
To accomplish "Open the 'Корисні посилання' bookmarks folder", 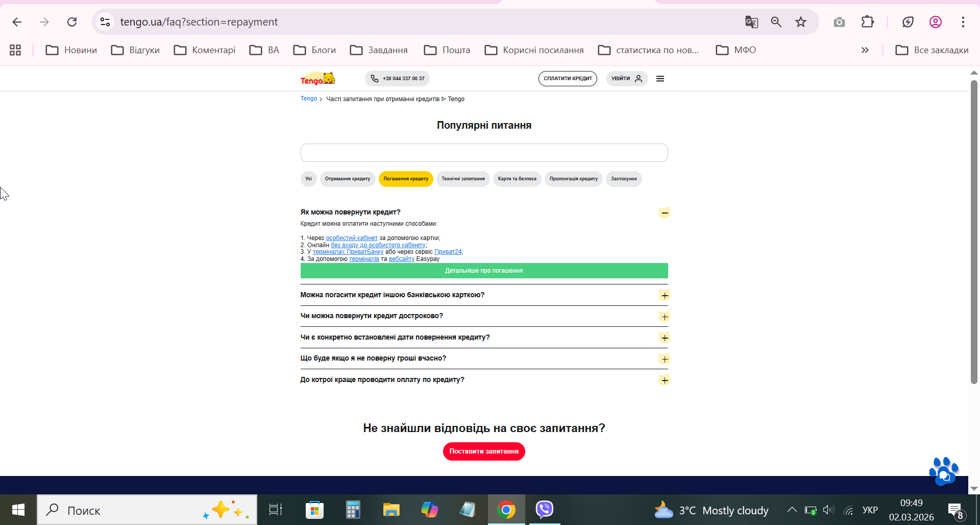I will pos(534,50).
